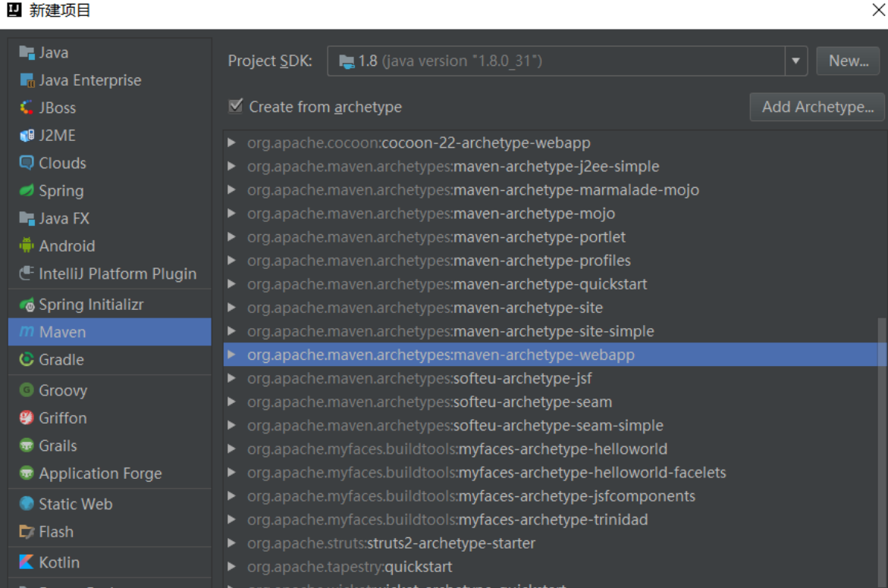Select Static Web project type
The height and width of the screenshot is (588, 888).
point(110,504)
